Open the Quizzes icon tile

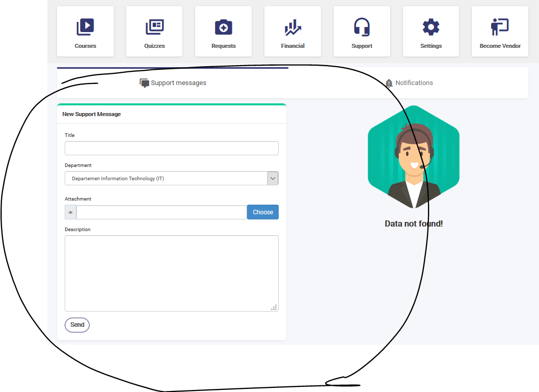(x=154, y=27)
